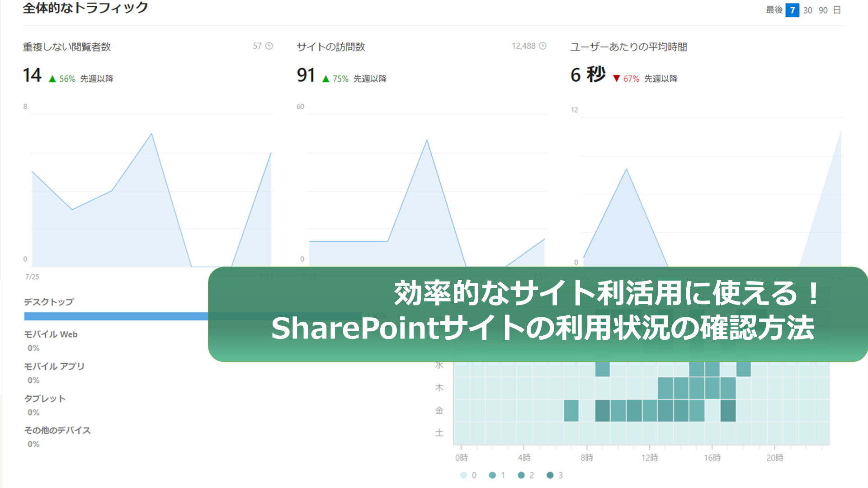Click the 16時 axis label
This screenshot has height=488, width=868.
point(712,458)
